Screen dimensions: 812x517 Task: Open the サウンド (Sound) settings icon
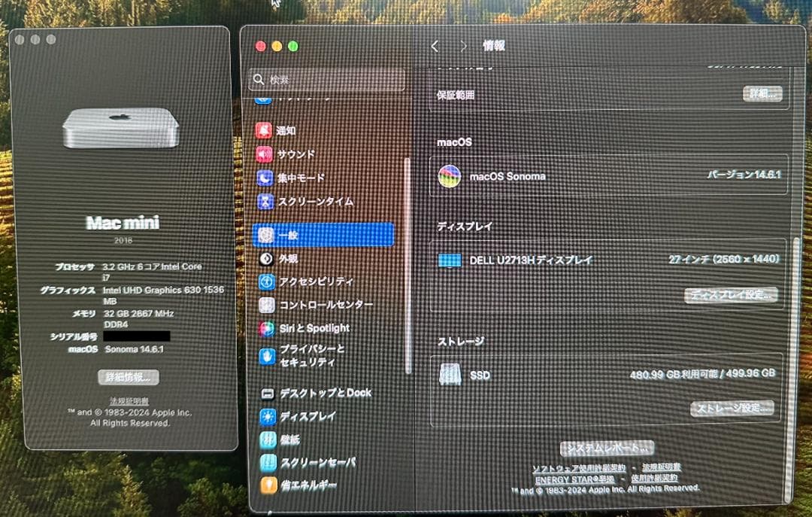tap(268, 154)
